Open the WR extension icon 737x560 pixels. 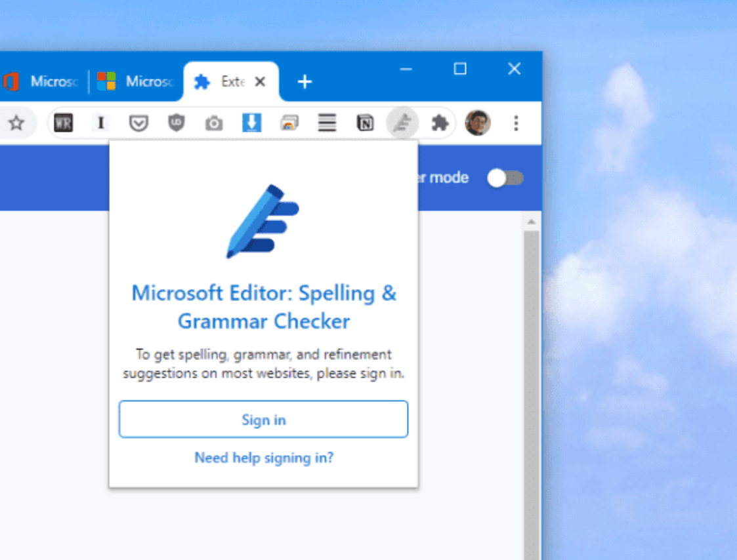[x=64, y=123]
